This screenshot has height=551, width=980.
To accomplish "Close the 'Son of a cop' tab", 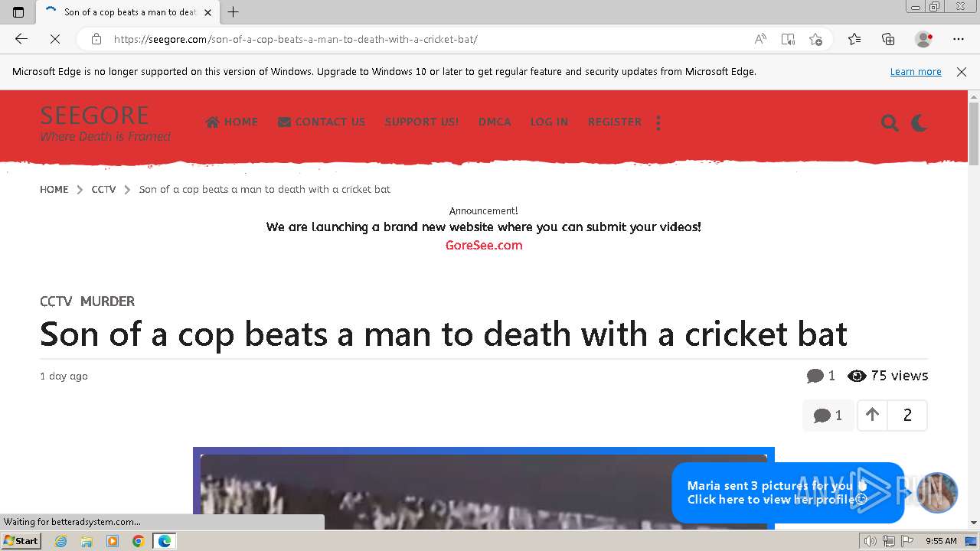I will point(207,12).
